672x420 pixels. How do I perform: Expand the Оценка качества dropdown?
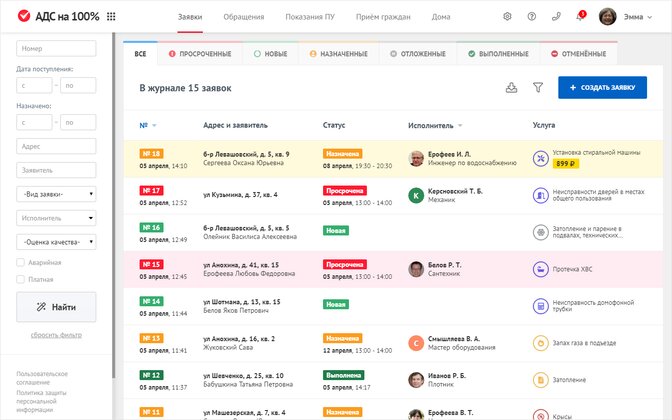click(x=56, y=241)
